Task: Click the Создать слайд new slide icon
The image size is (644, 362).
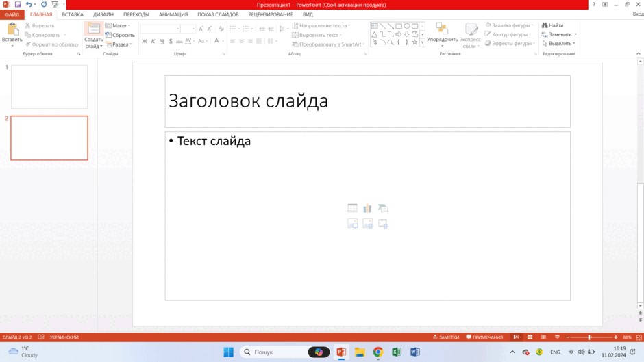Action: [93, 28]
